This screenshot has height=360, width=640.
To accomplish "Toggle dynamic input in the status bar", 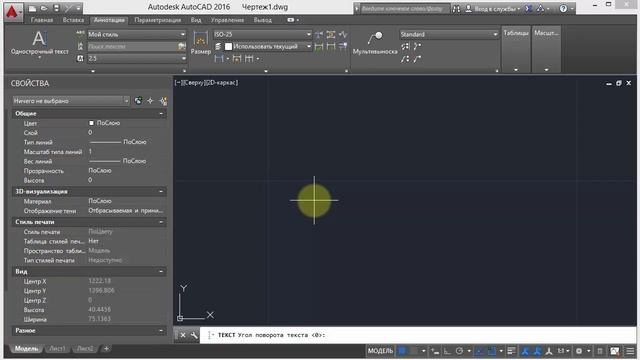I will 436,351.
